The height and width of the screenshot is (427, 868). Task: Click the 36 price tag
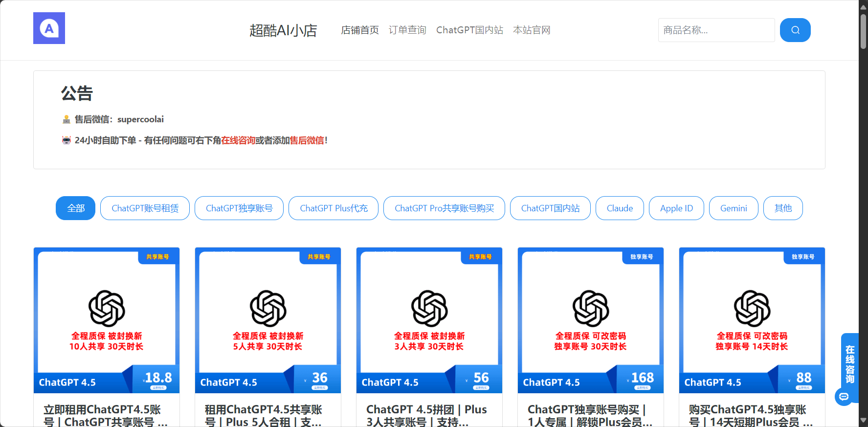click(x=319, y=378)
